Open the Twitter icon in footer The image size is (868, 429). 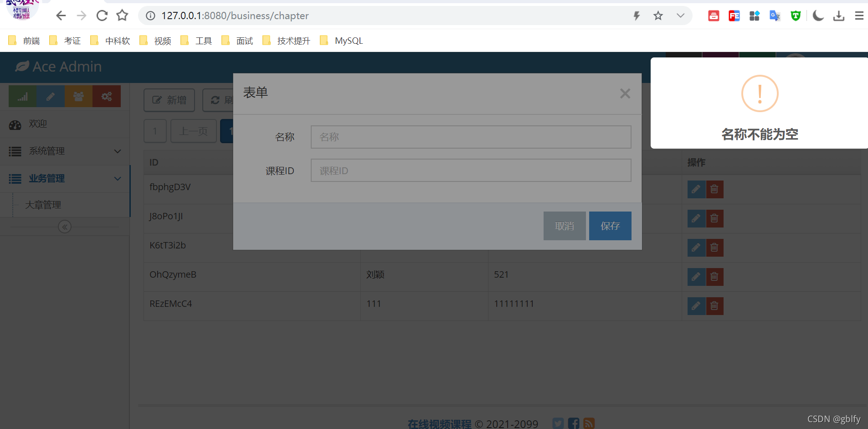click(558, 423)
